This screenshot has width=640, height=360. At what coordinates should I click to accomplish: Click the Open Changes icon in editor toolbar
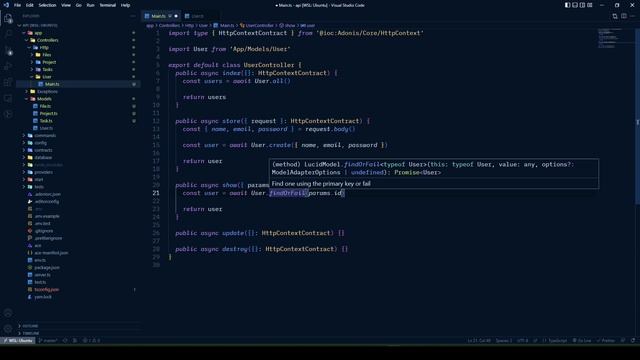[615, 16]
